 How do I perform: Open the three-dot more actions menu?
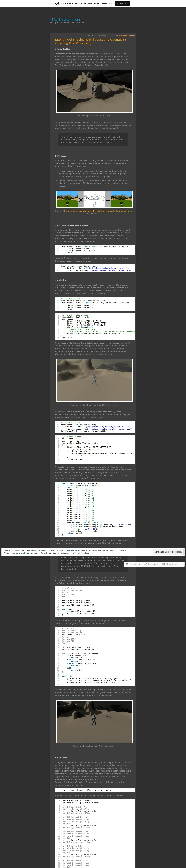click(x=182, y=564)
